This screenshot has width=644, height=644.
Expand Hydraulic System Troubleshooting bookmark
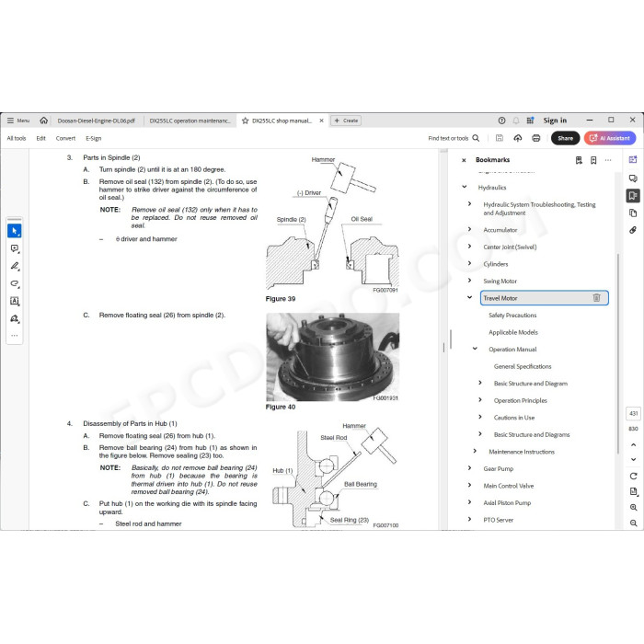point(470,203)
